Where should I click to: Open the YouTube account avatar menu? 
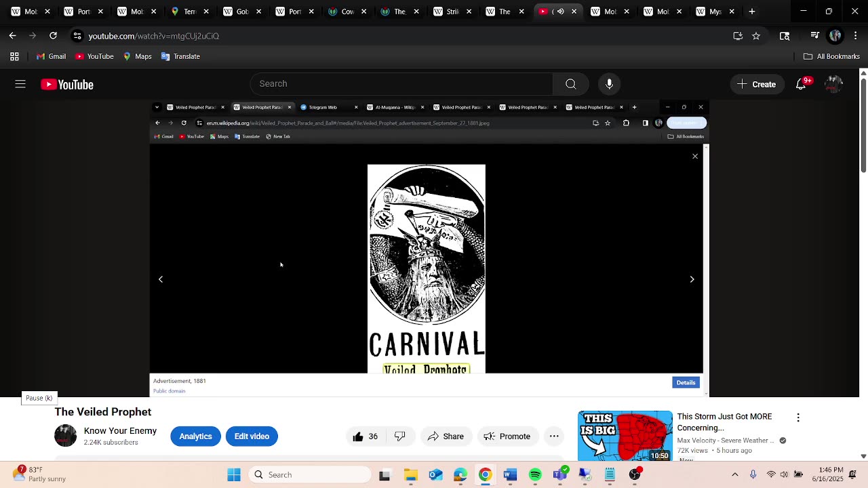pos(834,84)
